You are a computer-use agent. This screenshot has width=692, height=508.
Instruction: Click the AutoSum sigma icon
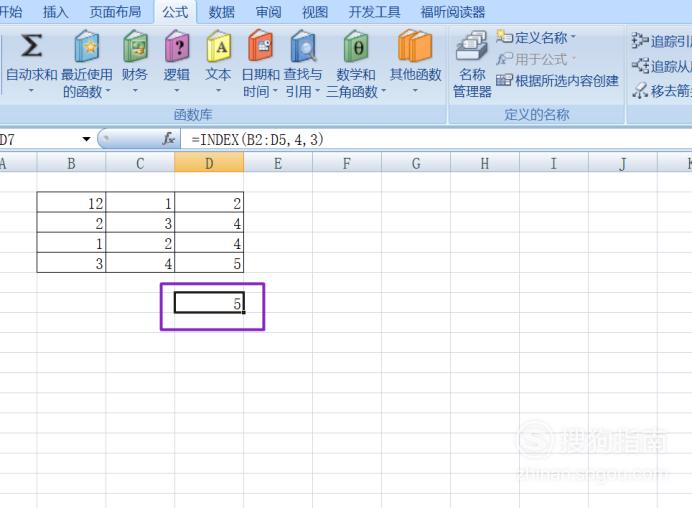(31, 45)
